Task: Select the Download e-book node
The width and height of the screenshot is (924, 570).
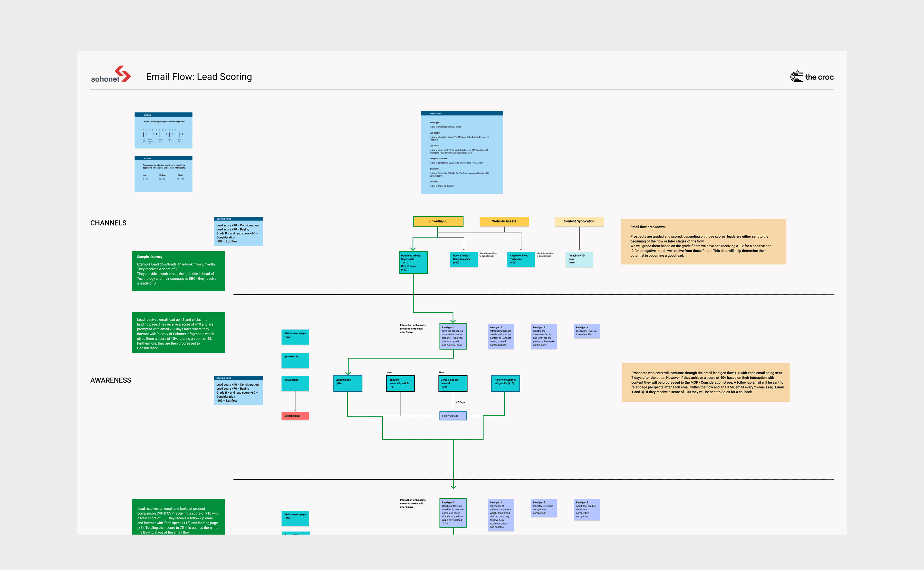Action: 413,262
